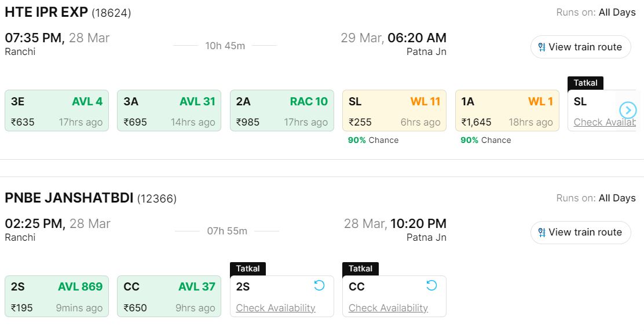Refresh Tatkal CC availability icon
The height and width of the screenshot is (331, 644).
tap(431, 285)
